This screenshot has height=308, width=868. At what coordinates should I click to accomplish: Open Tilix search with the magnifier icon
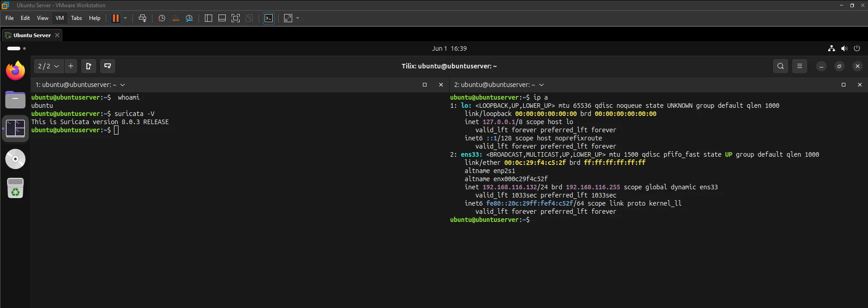pos(781,66)
